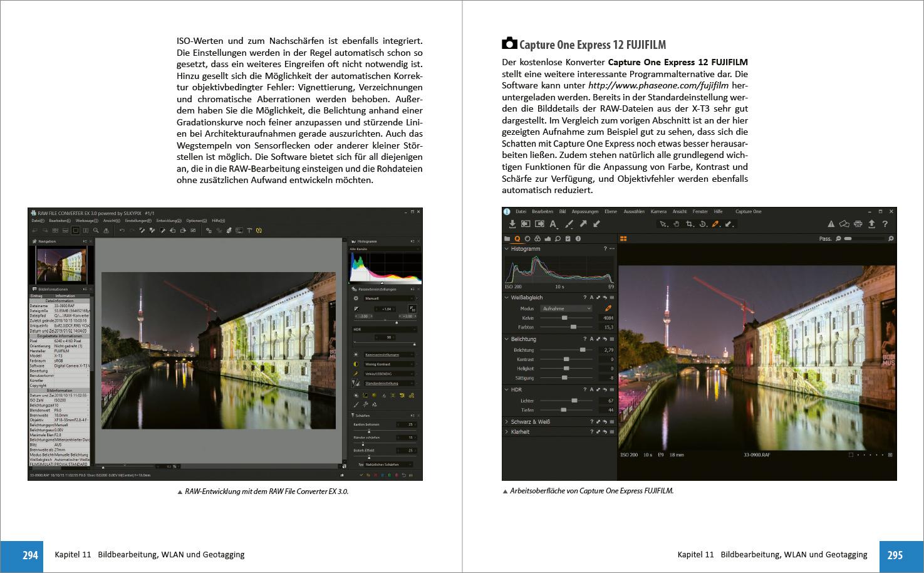
Task: Collapse the HDR panel in Capture One
Action: click(507, 390)
